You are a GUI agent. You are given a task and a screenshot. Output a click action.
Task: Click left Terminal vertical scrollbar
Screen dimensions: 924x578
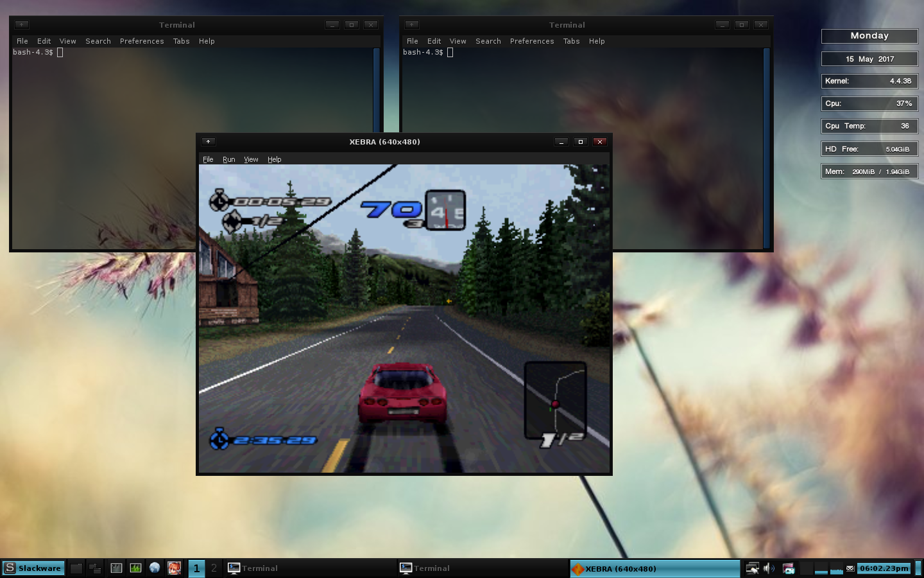[x=377, y=90]
